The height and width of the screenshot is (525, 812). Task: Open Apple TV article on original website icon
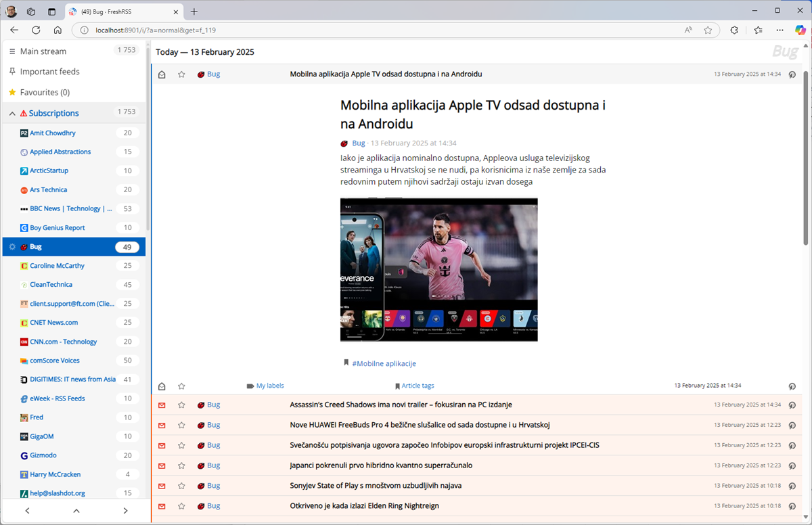pos(792,74)
